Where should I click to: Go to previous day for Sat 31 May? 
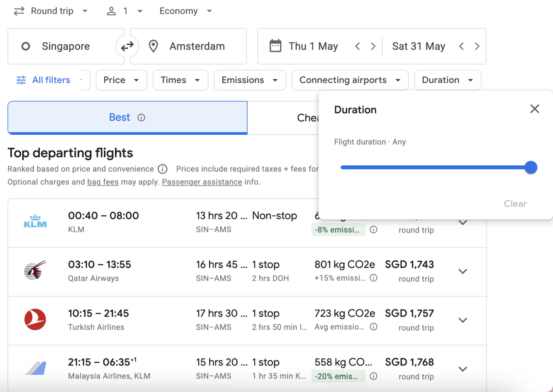(x=461, y=46)
